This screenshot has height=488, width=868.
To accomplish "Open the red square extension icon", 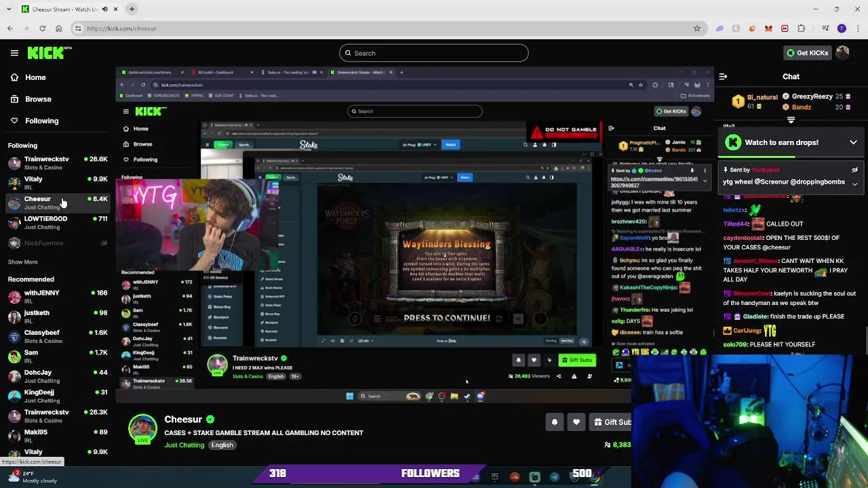I will [785, 28].
